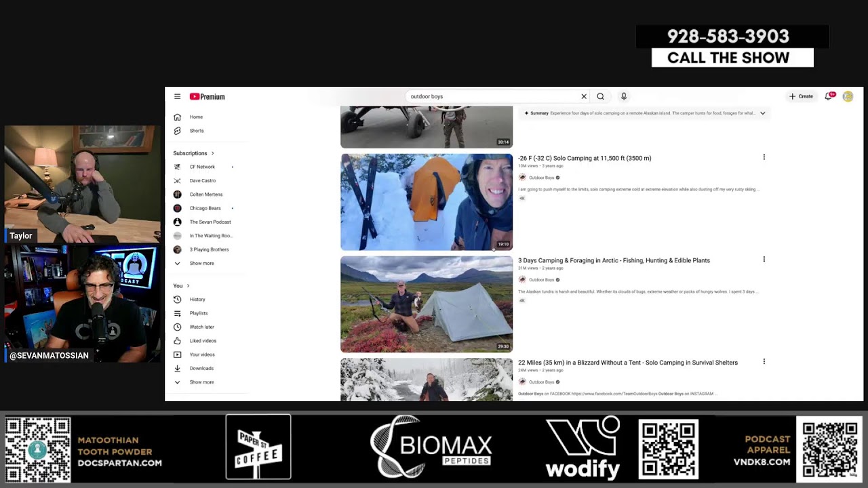Start voice search with the microphone icon
The width and height of the screenshot is (868, 488).
click(x=624, y=96)
